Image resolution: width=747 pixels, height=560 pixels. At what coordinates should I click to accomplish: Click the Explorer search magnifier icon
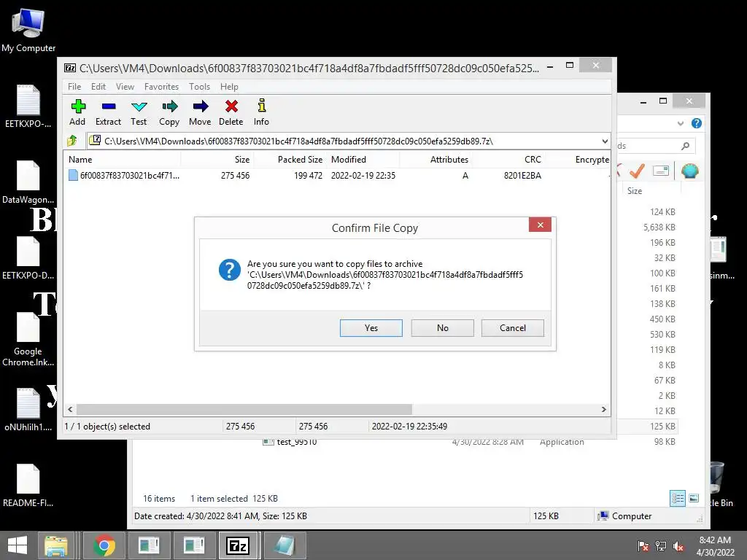click(x=686, y=146)
